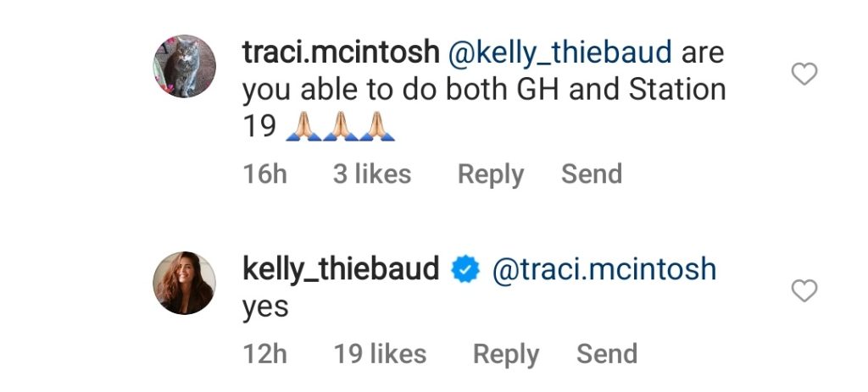868x392 pixels.
Task: Click the blue verified badge beside kelly_thiebaud
Action: tap(465, 270)
